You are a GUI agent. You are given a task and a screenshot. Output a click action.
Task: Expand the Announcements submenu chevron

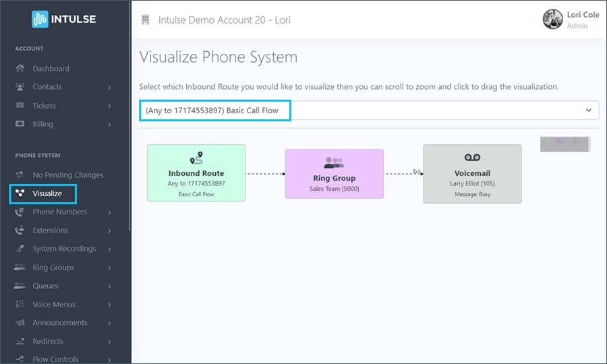[x=109, y=324]
